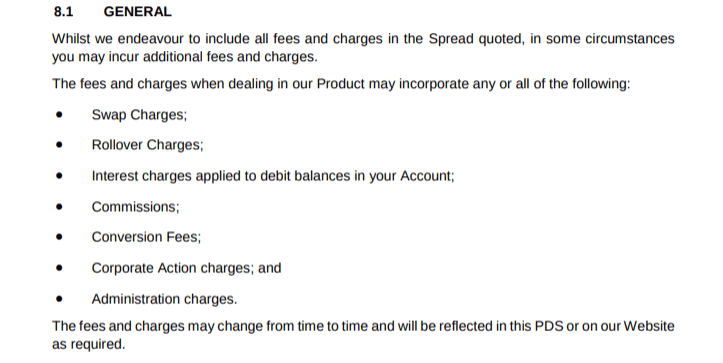The height and width of the screenshot is (363, 723).
Task: Select the Conversion Fees list item
Action: click(x=146, y=237)
